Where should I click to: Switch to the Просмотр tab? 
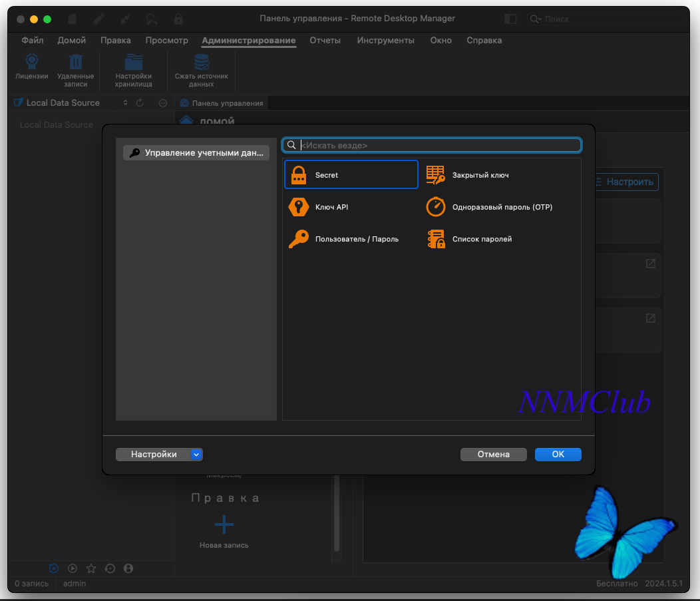point(166,40)
